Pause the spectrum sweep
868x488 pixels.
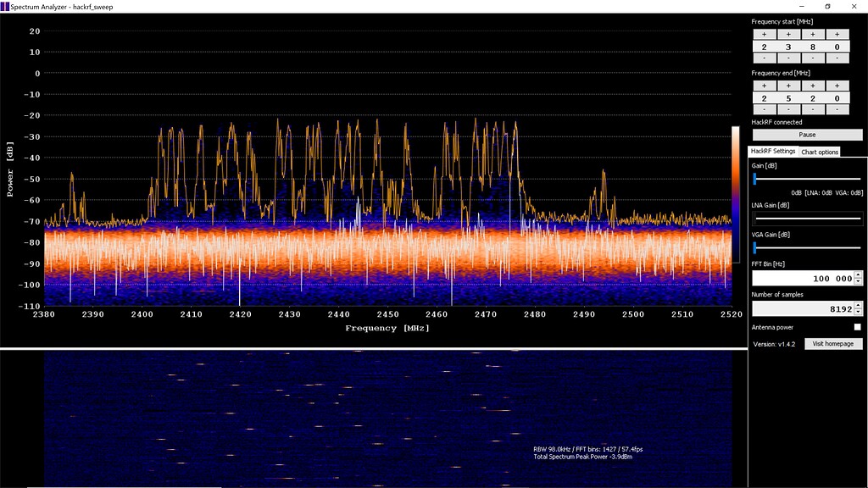pyautogui.click(x=807, y=135)
